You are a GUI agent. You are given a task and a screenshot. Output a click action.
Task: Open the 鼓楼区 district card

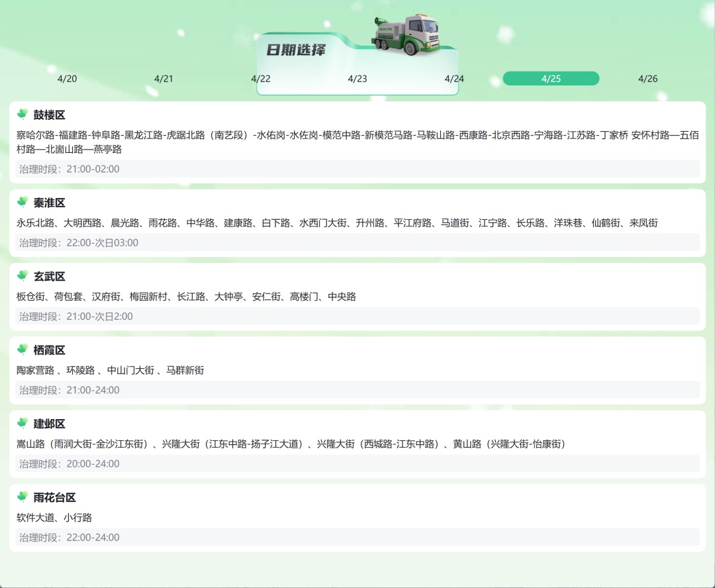click(x=358, y=142)
